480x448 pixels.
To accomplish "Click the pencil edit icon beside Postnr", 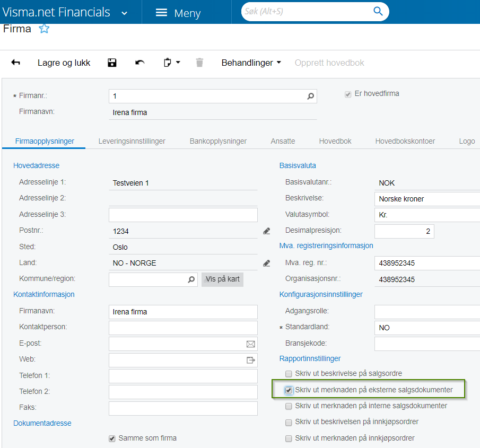I will click(x=267, y=231).
